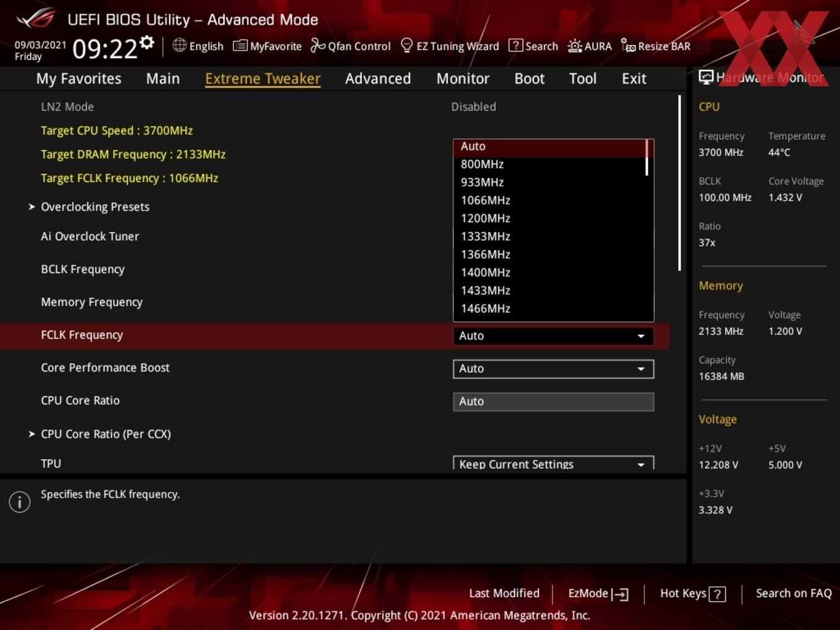The image size is (840, 630).
Task: Click the AURA lighting icon
Action: pos(574,46)
